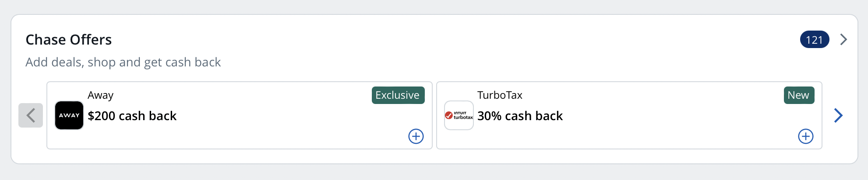Click the black Away brand logo

[69, 115]
